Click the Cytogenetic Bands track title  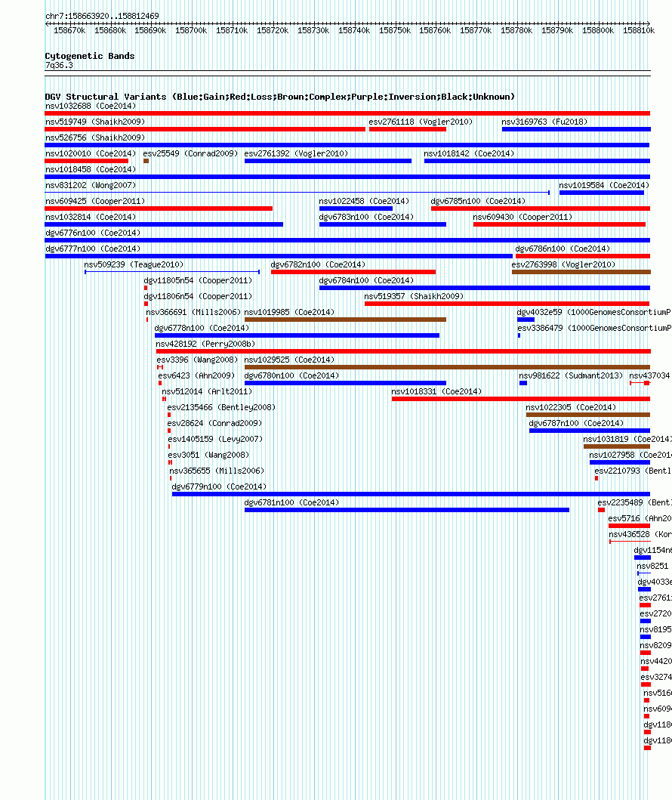click(x=90, y=56)
